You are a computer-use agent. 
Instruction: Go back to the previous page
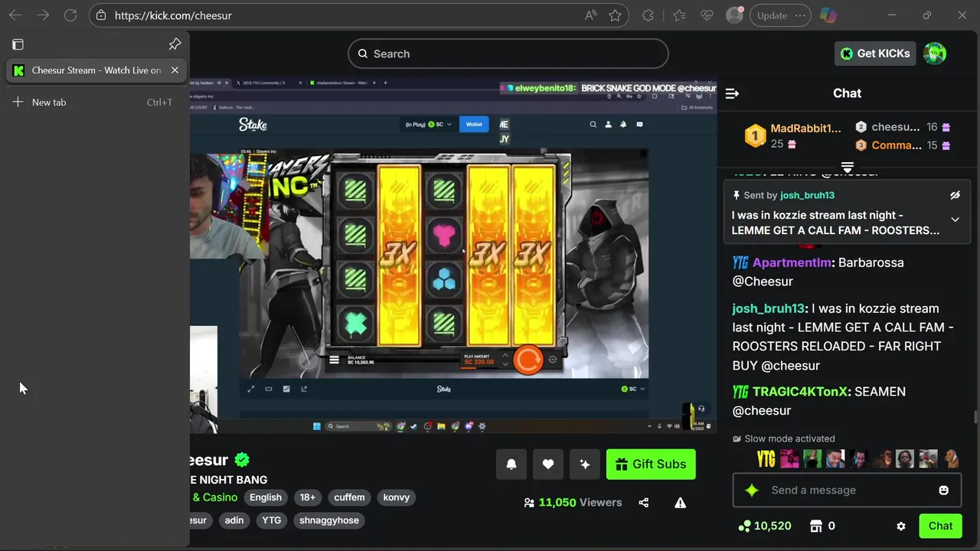click(x=15, y=15)
